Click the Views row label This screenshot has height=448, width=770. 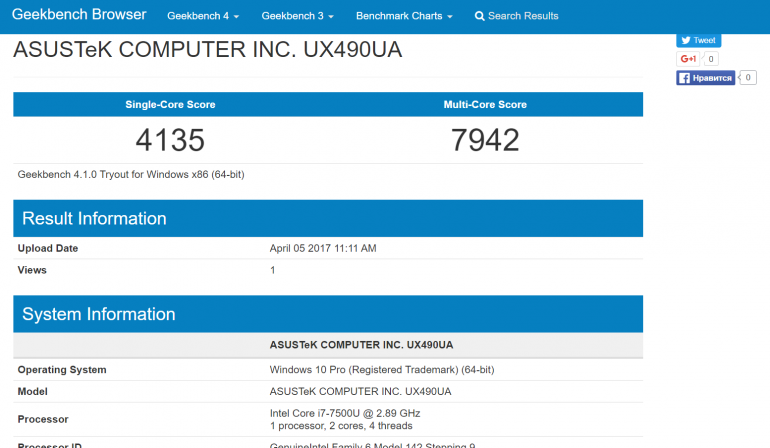(32, 270)
